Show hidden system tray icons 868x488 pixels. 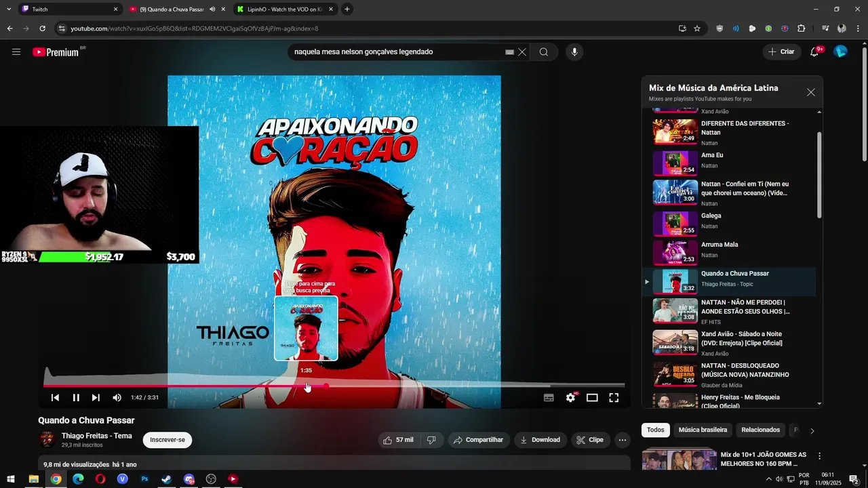point(768,479)
